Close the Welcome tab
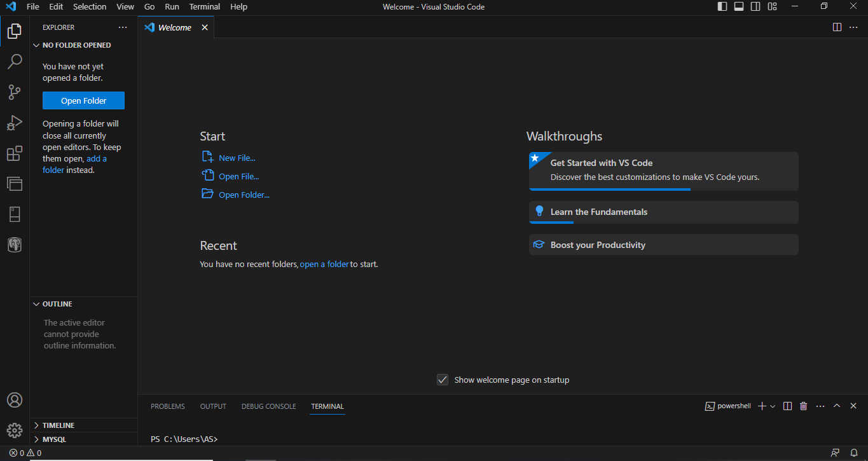 (x=205, y=27)
